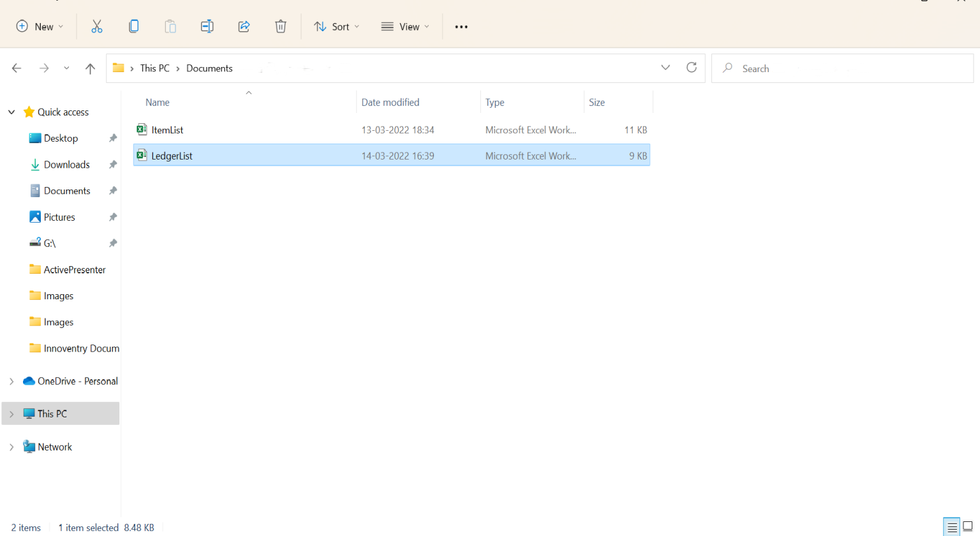The height and width of the screenshot is (536, 980).
Task: Sort by the Size column header
Action: click(x=597, y=102)
